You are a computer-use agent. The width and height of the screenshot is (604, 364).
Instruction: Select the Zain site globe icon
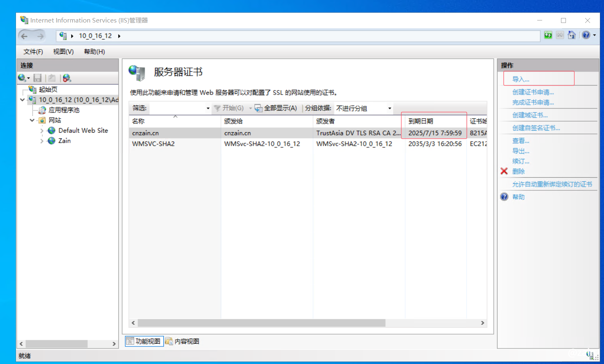[x=52, y=141]
